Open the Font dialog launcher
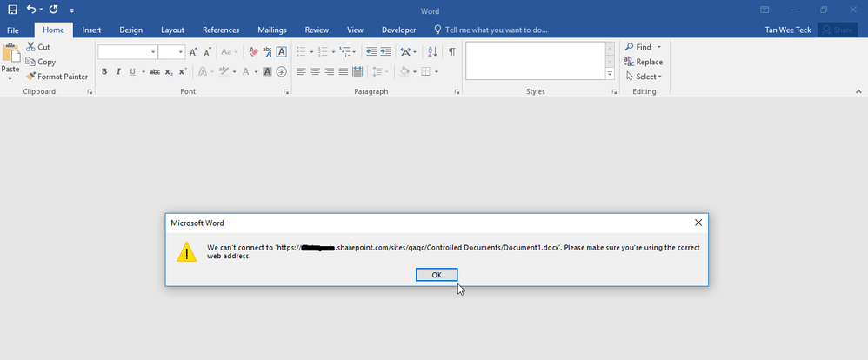868x360 pixels. point(286,92)
